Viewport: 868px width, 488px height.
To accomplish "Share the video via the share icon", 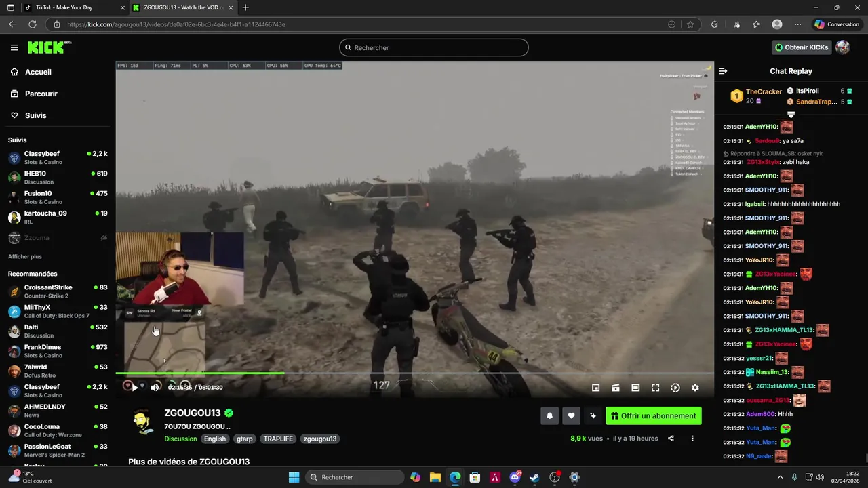I will pyautogui.click(x=671, y=439).
